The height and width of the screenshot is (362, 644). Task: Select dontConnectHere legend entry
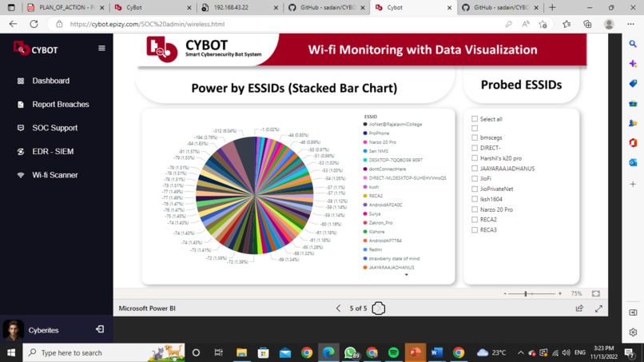point(384,169)
